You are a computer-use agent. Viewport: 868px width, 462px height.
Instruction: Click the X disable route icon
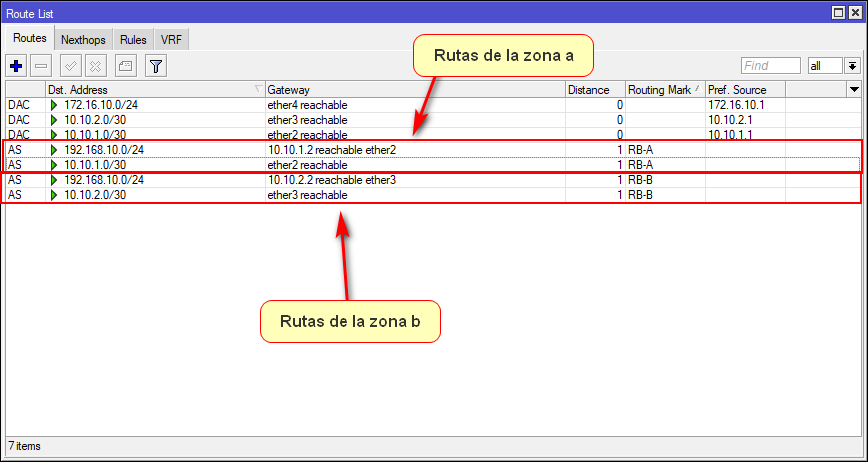pos(95,66)
